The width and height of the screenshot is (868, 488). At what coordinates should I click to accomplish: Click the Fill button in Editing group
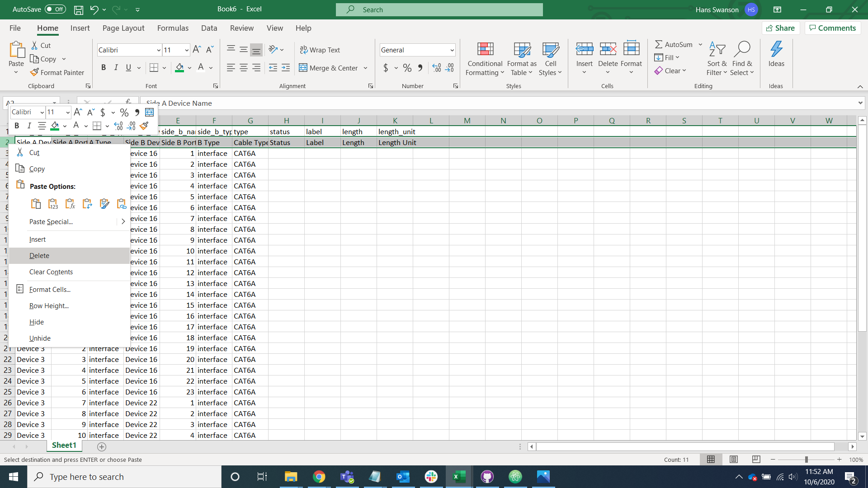(667, 57)
